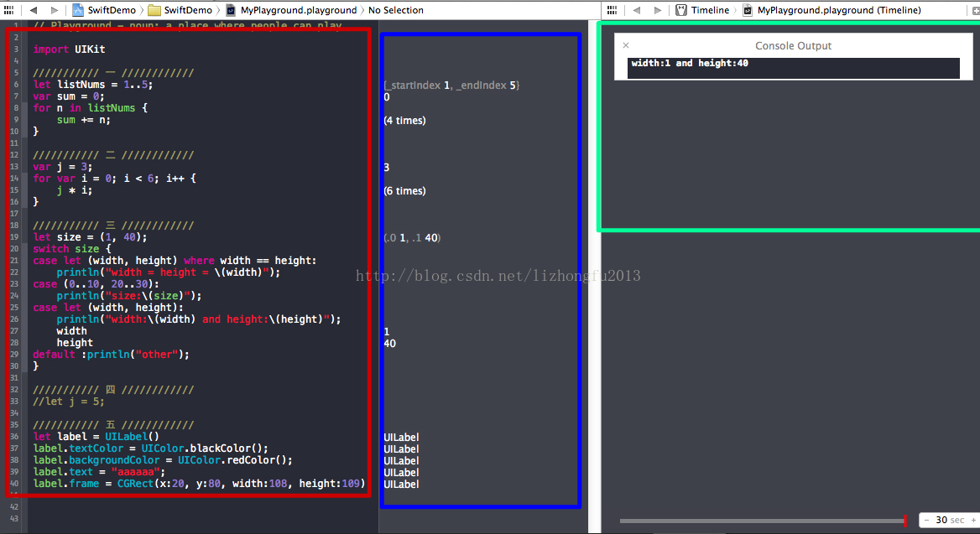Open related items menu in left editor
Screen dimensions: 980x534
[8, 10]
